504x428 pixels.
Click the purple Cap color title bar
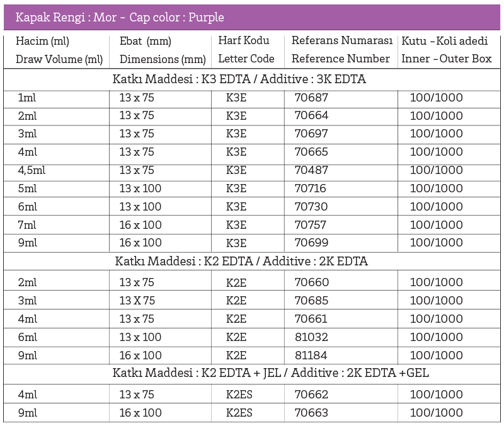click(252, 18)
